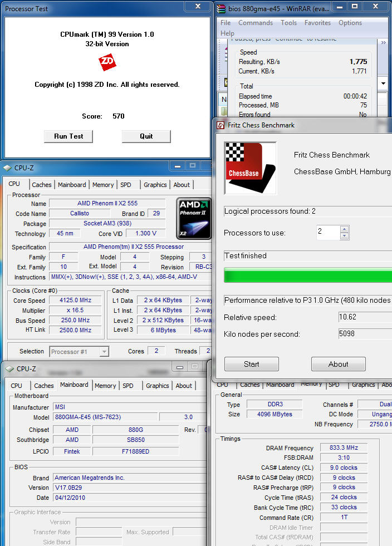Click the BIOS date 04/12/2010
Viewport: 392px width, 546px height.
coord(130,498)
